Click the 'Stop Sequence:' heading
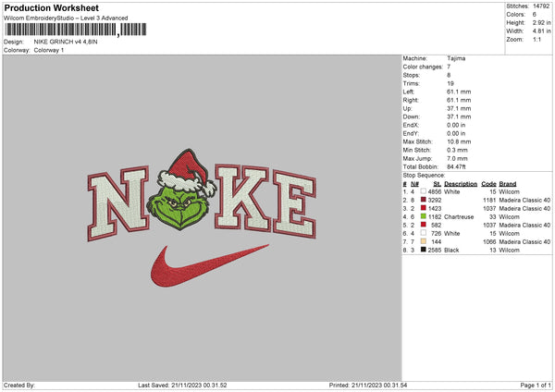This screenshot has width=555, height=392. click(424, 175)
